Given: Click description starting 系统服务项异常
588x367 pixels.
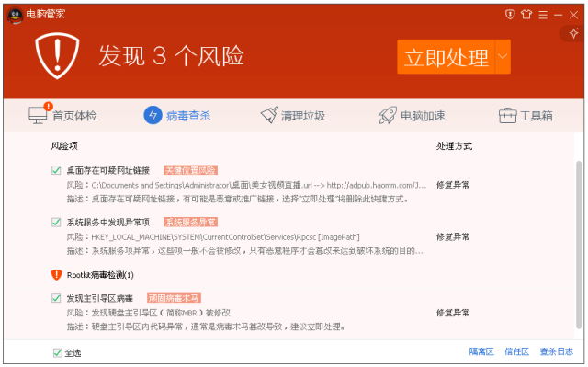Looking at the screenshot, I should pos(257,251).
